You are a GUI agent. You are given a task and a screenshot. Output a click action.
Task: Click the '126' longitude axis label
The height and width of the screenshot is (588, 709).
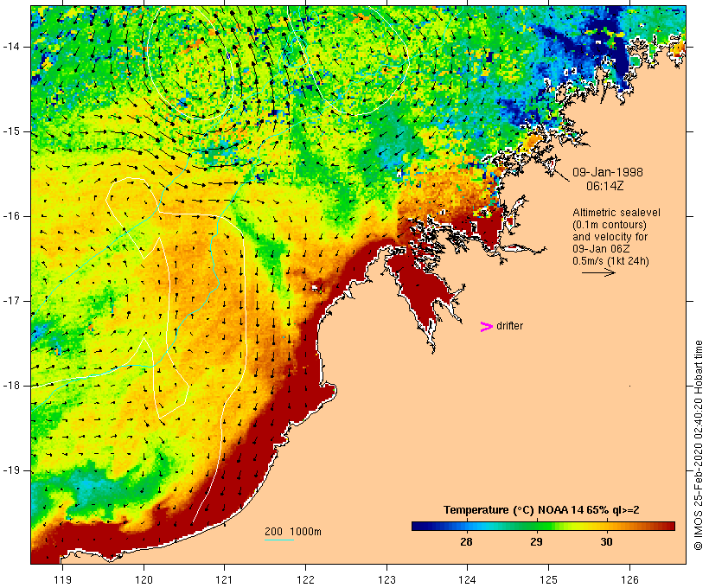[x=629, y=579]
